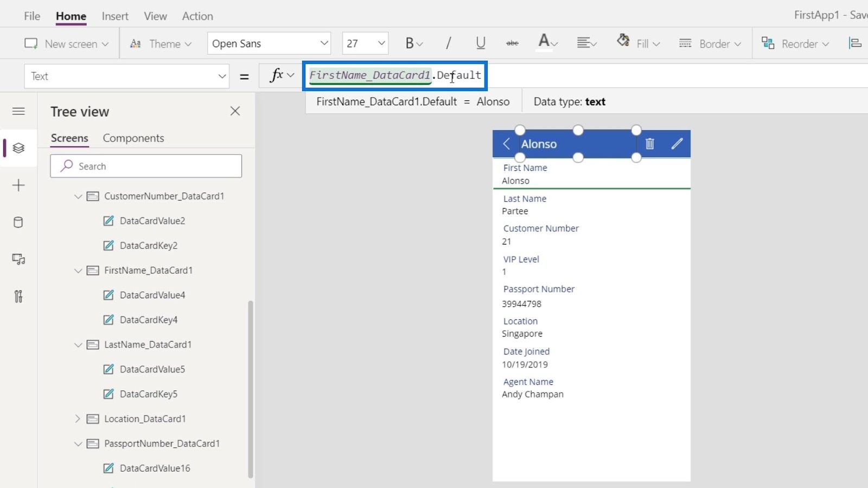
Task: Switch to Components tab
Action: pyautogui.click(x=133, y=138)
